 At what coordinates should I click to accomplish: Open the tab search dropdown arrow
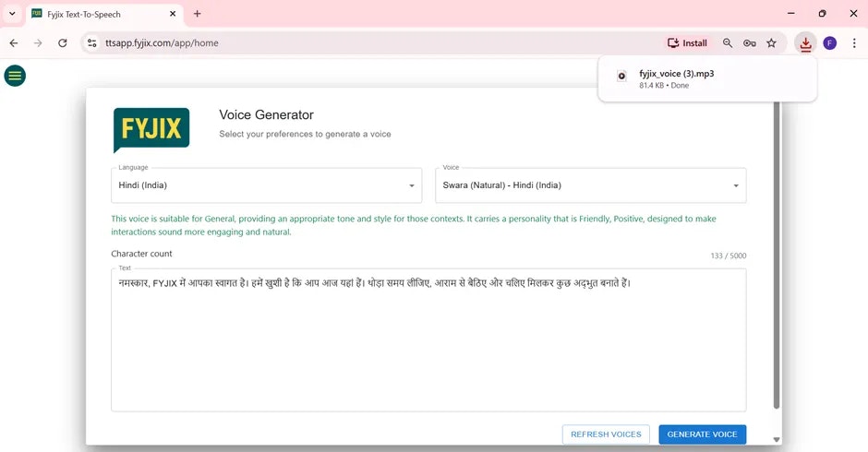[x=12, y=14]
